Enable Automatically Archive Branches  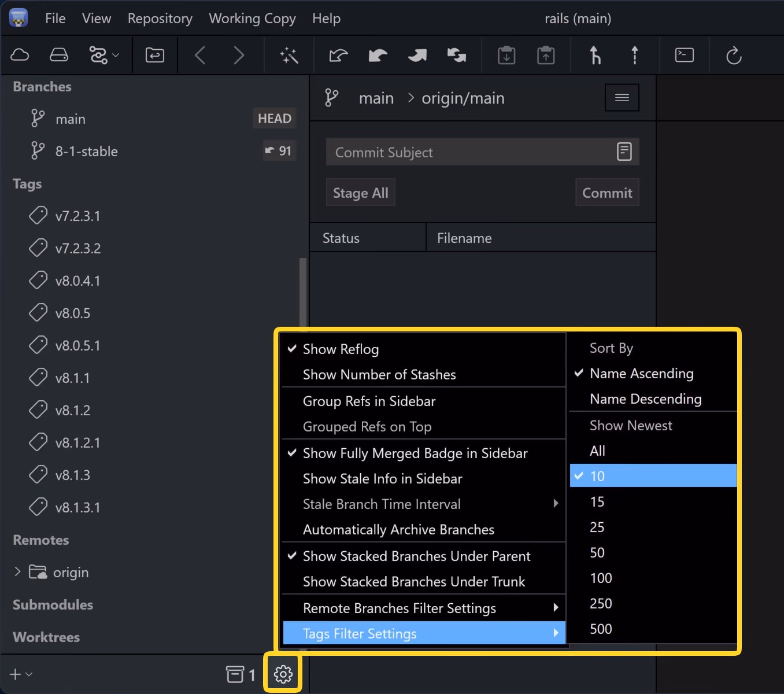pyautogui.click(x=424, y=530)
